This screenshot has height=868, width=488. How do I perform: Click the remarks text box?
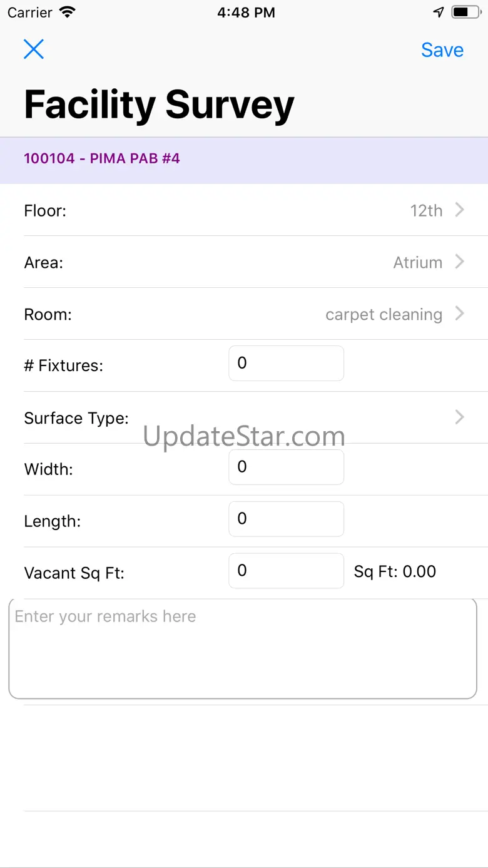(243, 648)
